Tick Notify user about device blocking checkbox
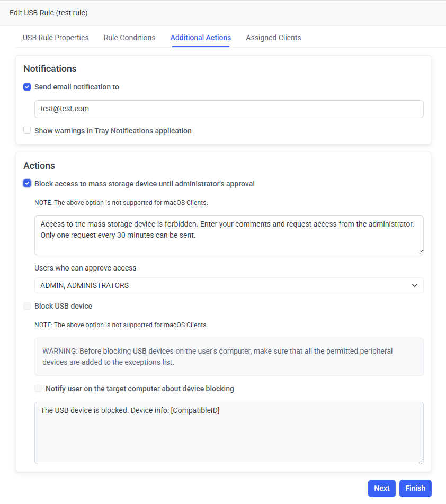446x504 pixels. [38, 389]
